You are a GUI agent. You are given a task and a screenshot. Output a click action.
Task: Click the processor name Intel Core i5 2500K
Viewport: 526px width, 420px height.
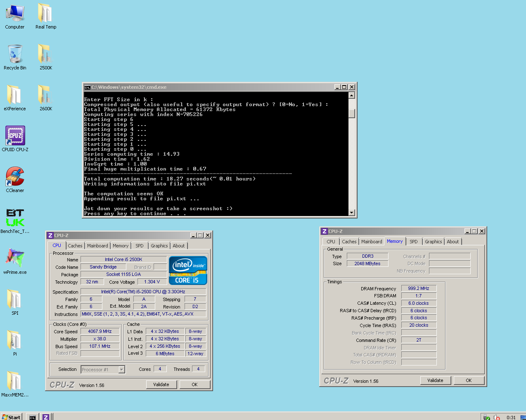click(123, 259)
